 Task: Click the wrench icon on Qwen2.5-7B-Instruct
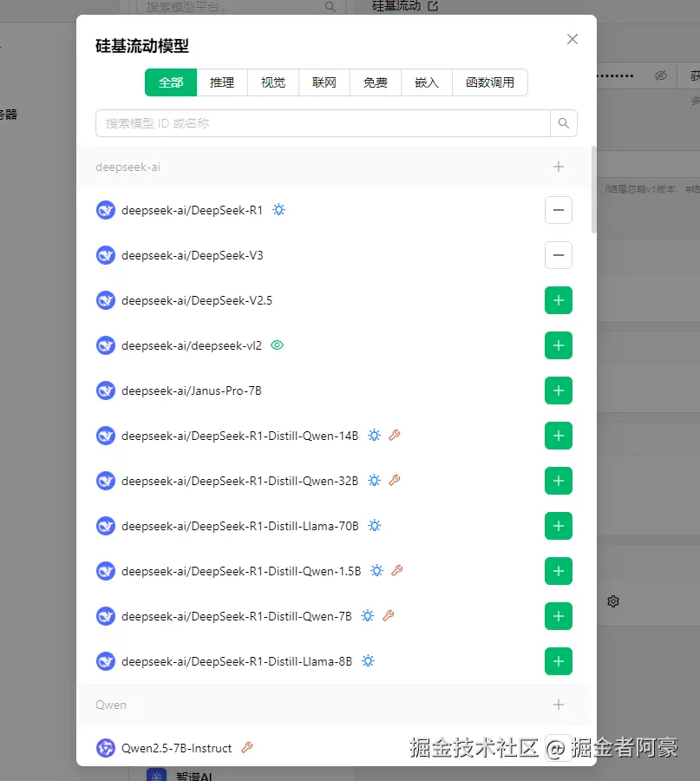click(247, 747)
